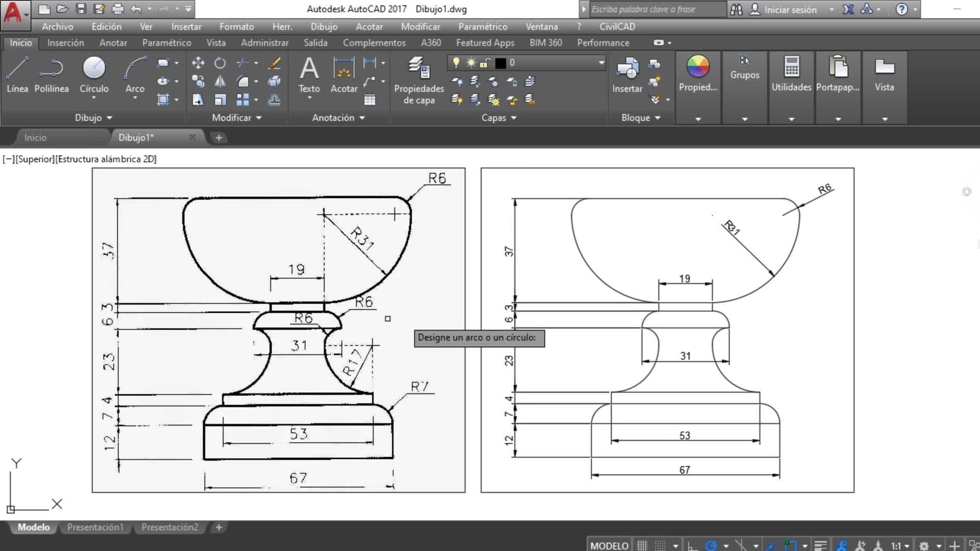Expand the Capas panel
Screen dimensions: 980x551
pyautogui.click(x=499, y=117)
